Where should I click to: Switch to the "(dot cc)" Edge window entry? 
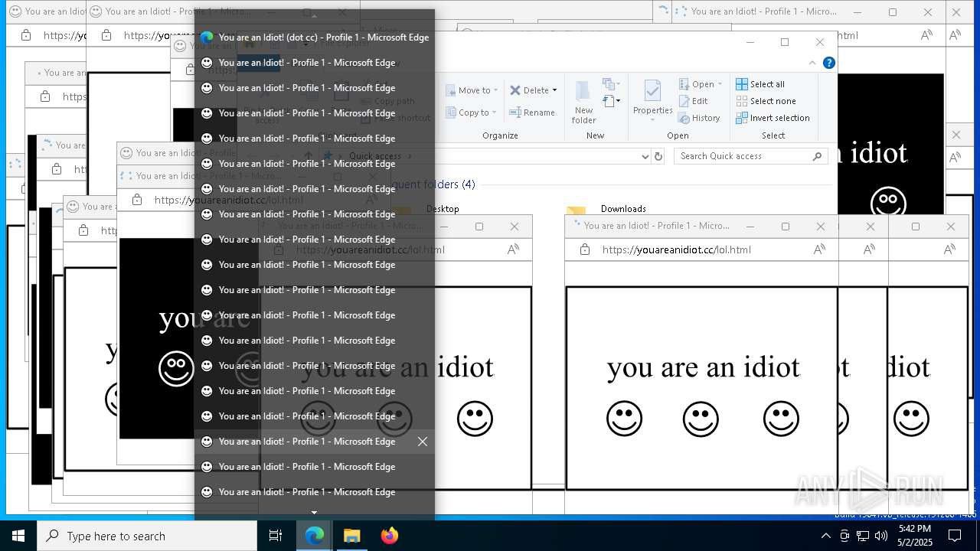point(315,37)
